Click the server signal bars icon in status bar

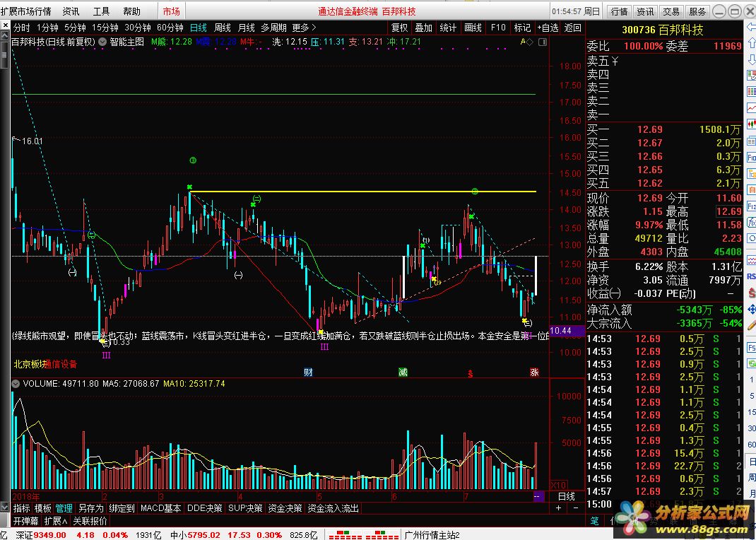click(364, 535)
